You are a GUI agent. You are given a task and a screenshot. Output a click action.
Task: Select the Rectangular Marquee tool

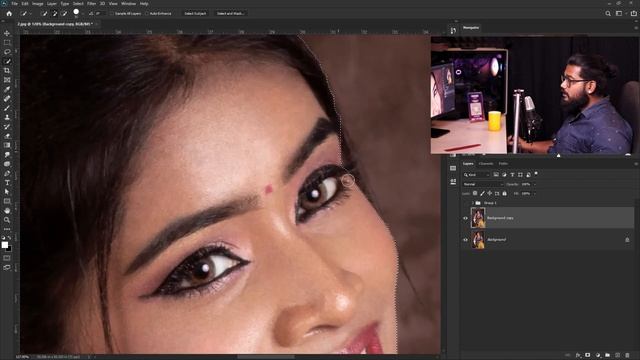point(7,42)
